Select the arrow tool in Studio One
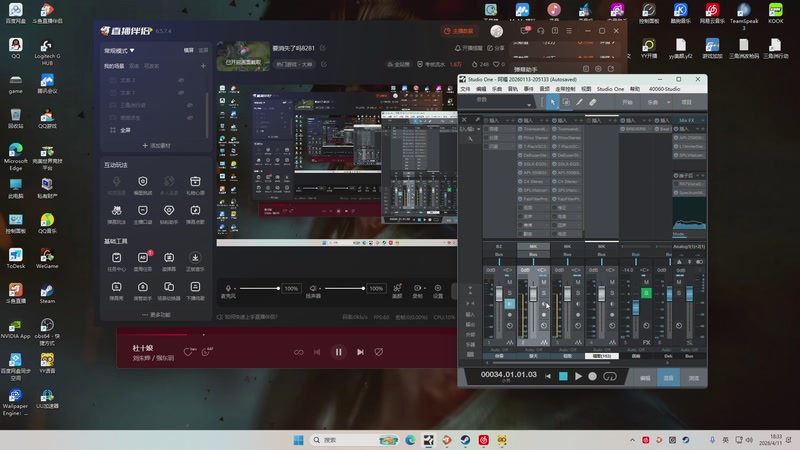Image resolution: width=800 pixels, height=450 pixels. 551,102
